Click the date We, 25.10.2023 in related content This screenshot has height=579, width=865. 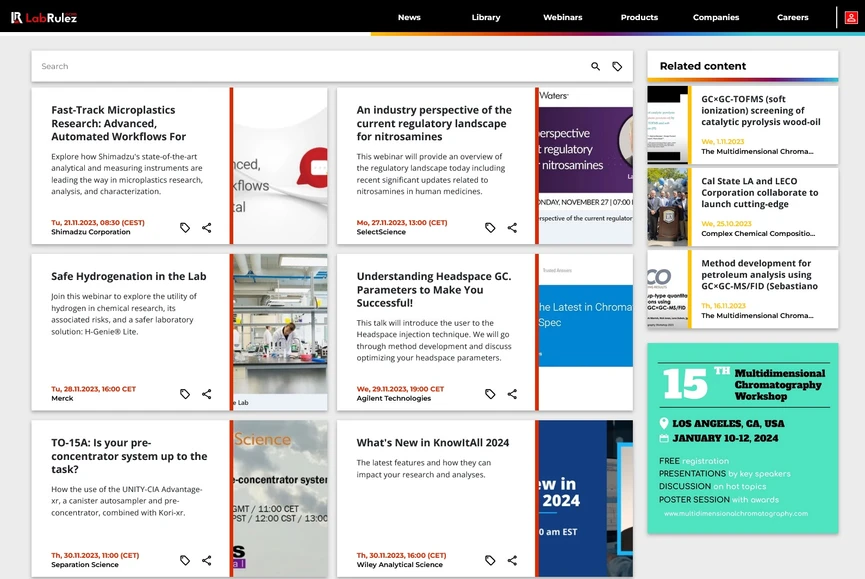point(726,224)
